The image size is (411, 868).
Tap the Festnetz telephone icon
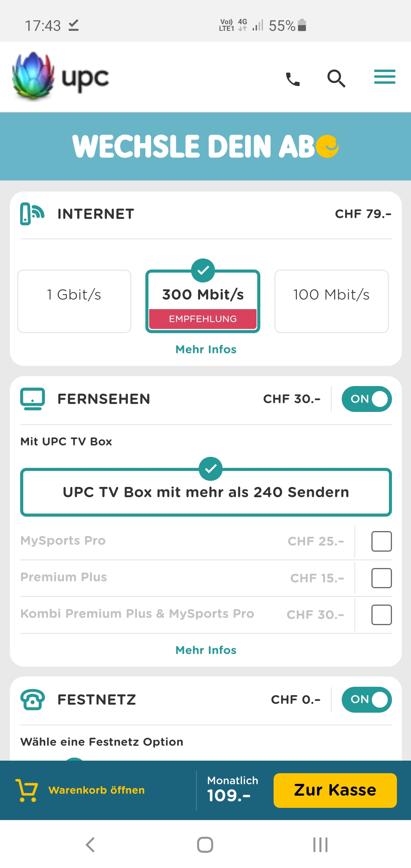tap(32, 700)
